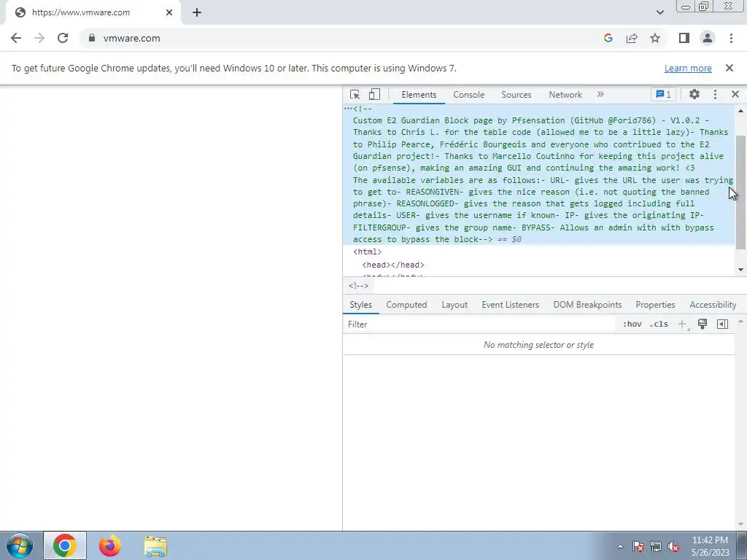Open the Properties pane tab
This screenshot has width=747, height=560.
coord(655,305)
